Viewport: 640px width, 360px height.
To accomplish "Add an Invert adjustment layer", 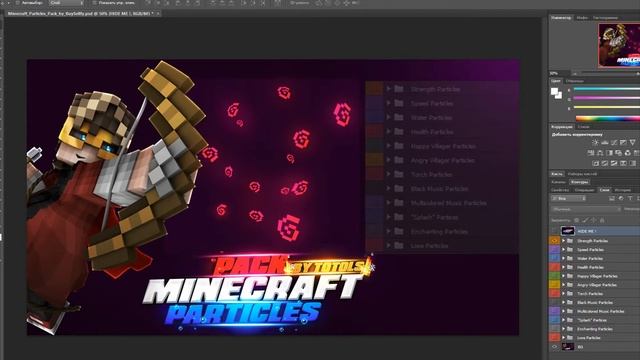I will coord(596,163).
